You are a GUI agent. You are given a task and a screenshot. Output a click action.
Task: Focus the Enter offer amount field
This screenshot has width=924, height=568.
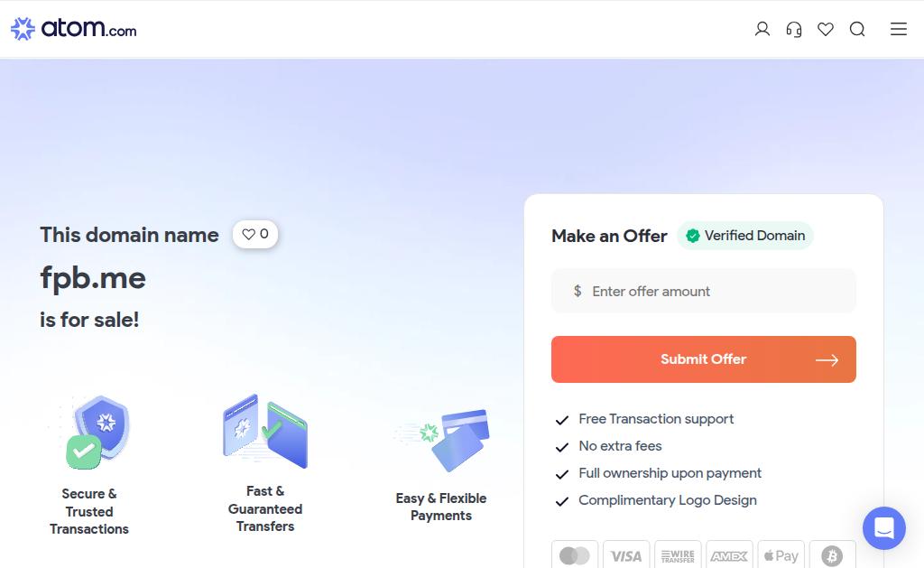703,291
